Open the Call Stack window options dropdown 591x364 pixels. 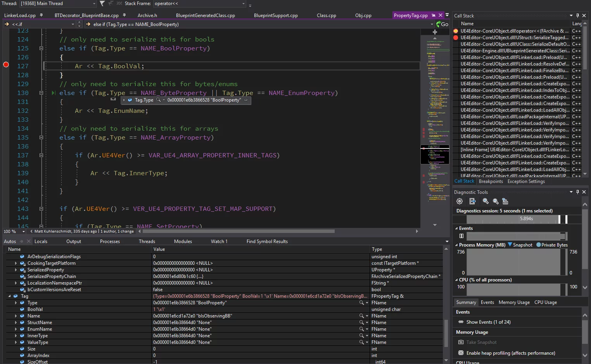571,16
